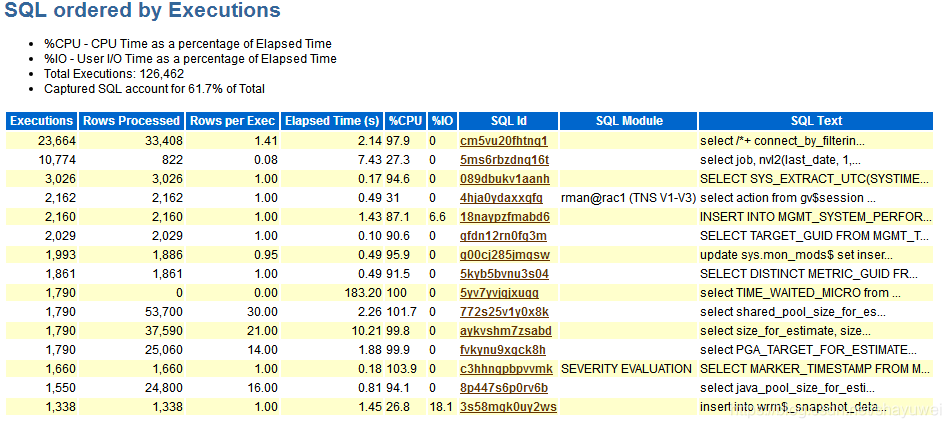This screenshot has height=428, width=951.
Task: Open SQL Id link 3s58mgk0uy2ws
Action: pos(508,407)
